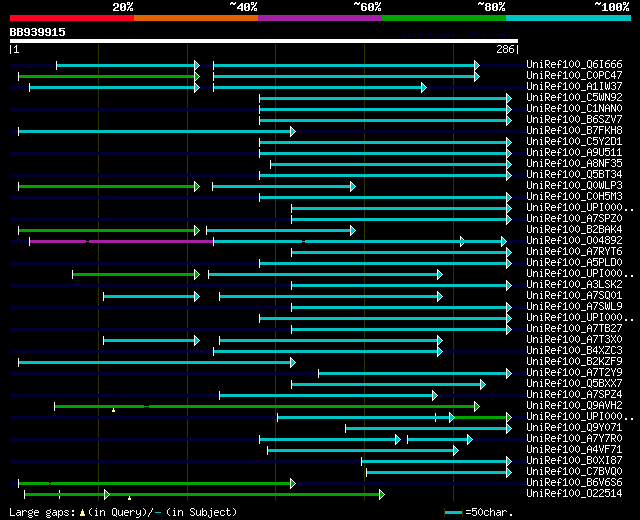Click the left green segment in the C0PC47 row

109,76
